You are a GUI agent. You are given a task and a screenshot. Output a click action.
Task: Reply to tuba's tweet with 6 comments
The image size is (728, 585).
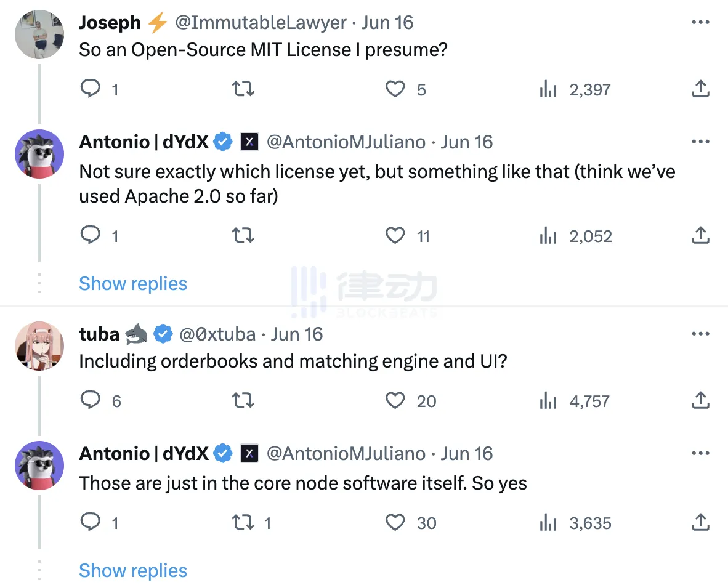coord(91,401)
